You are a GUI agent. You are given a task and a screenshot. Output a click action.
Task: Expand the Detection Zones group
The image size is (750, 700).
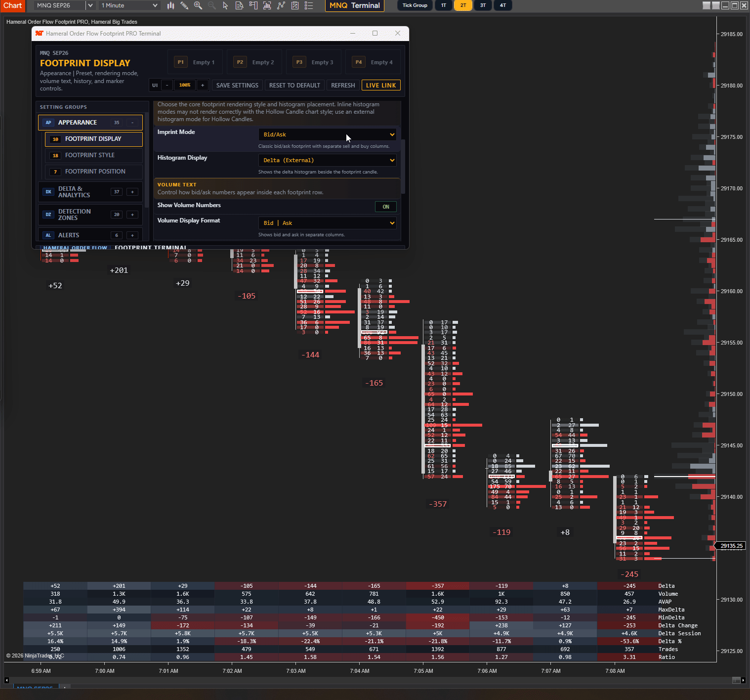click(x=132, y=215)
